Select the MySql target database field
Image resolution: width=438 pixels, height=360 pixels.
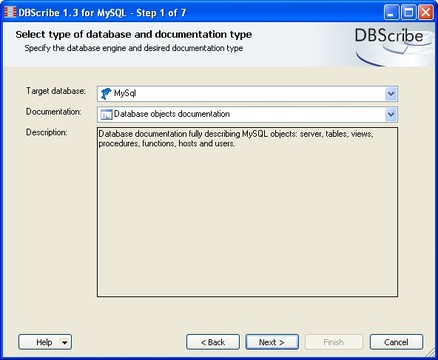[247, 94]
